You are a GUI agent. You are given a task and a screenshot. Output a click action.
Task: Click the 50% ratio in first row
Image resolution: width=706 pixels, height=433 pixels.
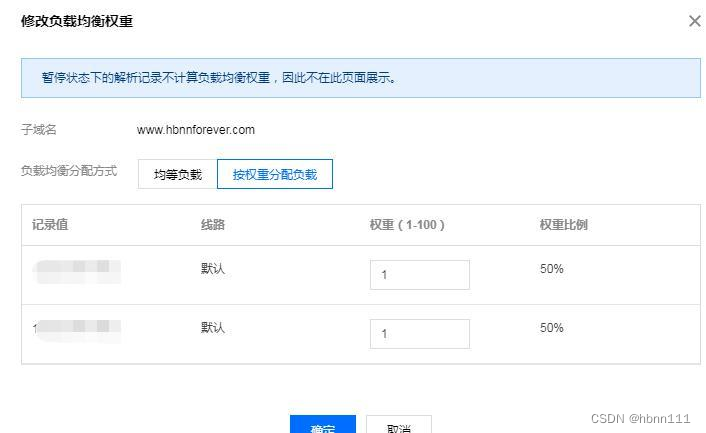(x=552, y=269)
